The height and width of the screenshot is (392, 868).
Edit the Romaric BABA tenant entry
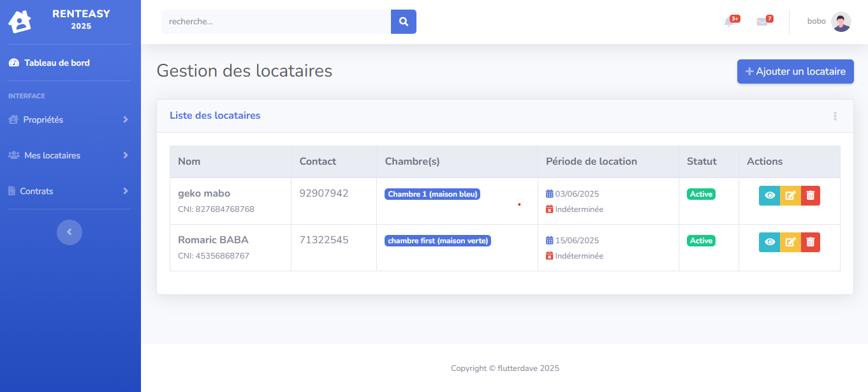pyautogui.click(x=791, y=242)
